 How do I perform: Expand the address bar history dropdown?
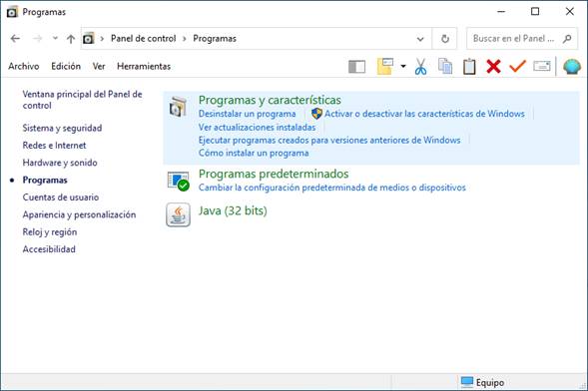[x=420, y=39]
